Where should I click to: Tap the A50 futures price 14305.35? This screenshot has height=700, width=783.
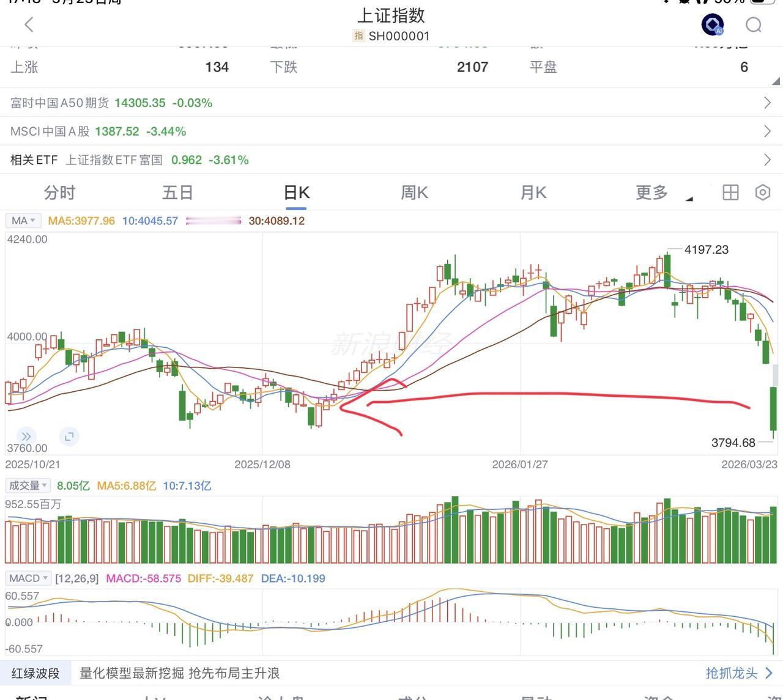[140, 103]
